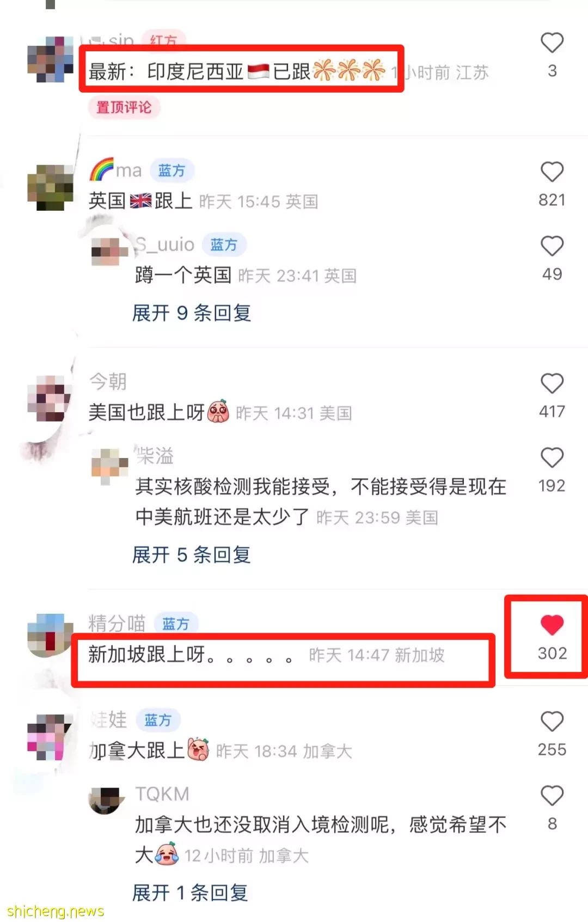This screenshot has height=922, width=588.
Task: Expand '展开 9 条回复' replies
Action: 192,313
